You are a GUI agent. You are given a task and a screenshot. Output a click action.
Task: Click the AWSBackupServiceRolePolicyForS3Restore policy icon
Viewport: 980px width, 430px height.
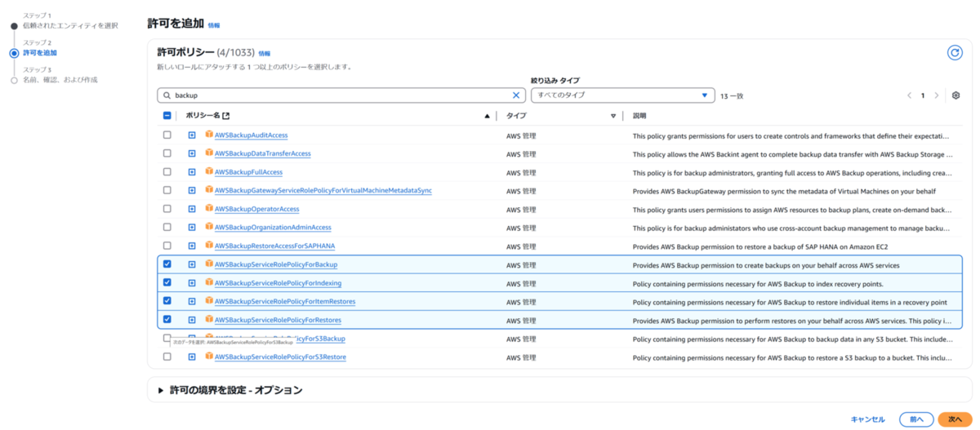pyautogui.click(x=209, y=357)
